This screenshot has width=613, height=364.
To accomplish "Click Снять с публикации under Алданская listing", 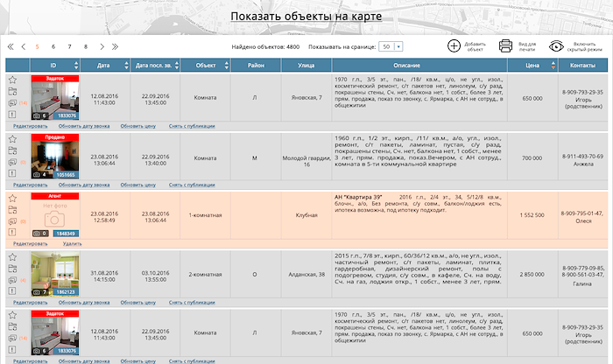I will click(192, 303).
